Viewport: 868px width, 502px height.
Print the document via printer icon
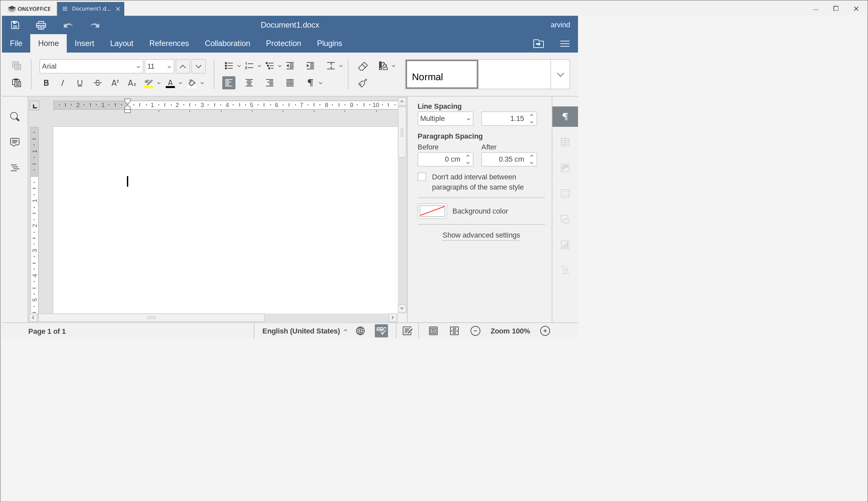tap(41, 25)
